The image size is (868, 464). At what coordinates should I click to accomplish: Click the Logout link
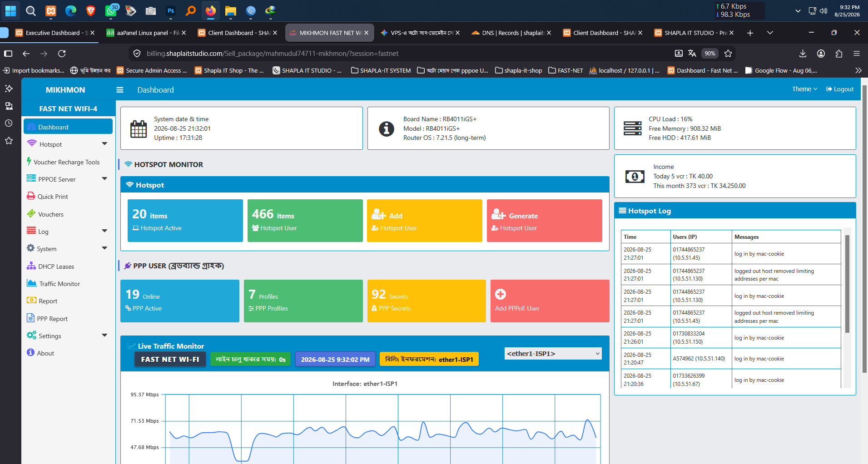click(840, 89)
